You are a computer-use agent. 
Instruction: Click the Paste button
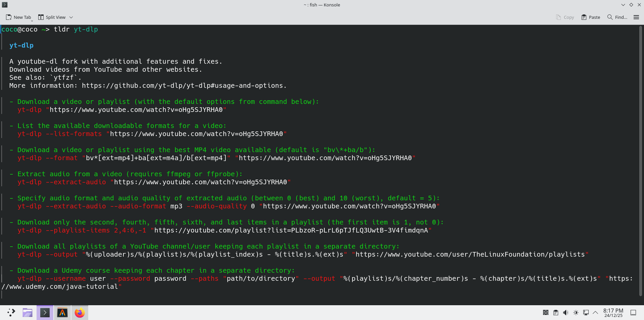click(591, 17)
